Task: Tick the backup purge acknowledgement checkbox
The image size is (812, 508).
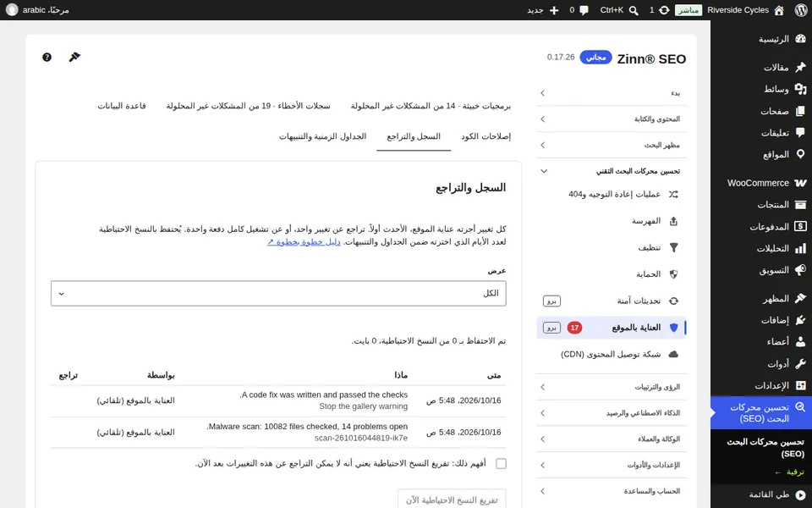Action: (x=501, y=463)
